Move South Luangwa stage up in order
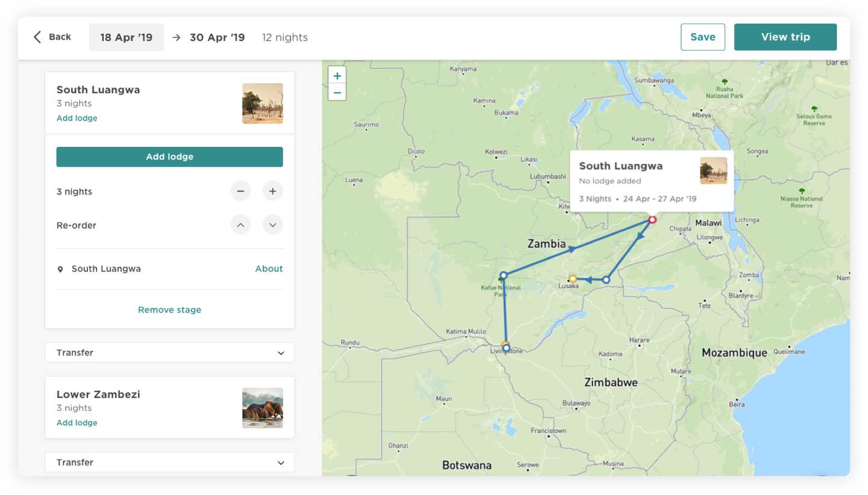Screen dimensions: 868x495 (240, 225)
